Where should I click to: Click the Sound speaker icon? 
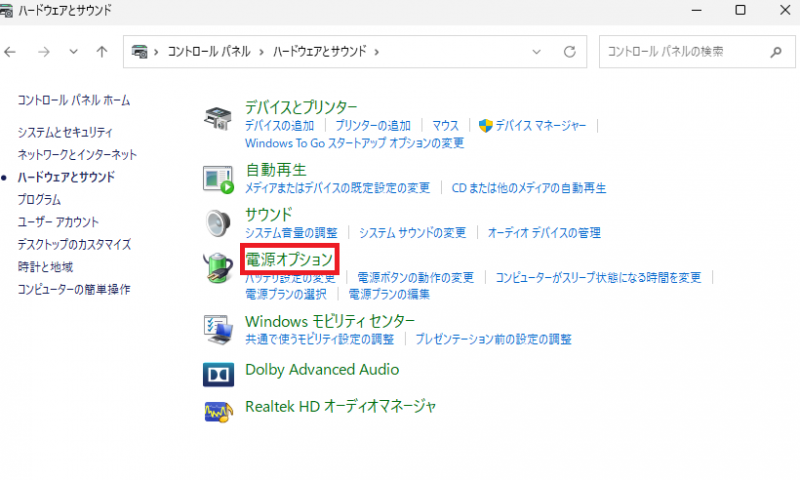coord(219,223)
